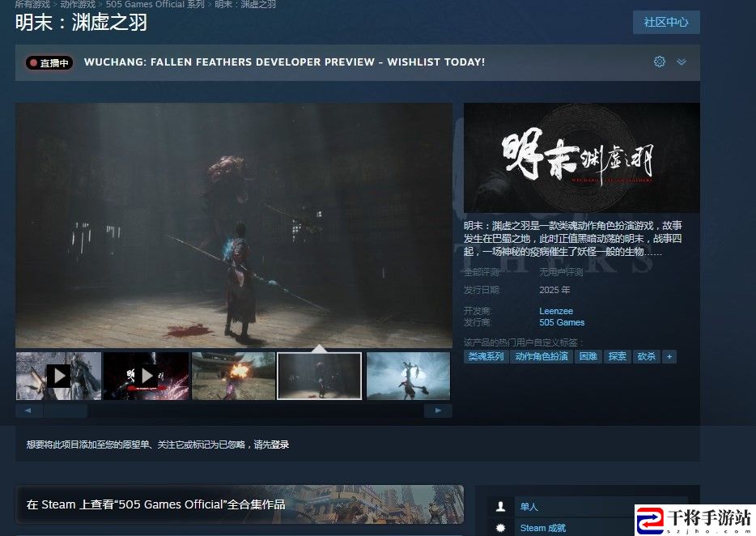The width and height of the screenshot is (756, 536).
Task: Select the highlighted dark hall screenshot thumbnail
Action: coord(319,376)
